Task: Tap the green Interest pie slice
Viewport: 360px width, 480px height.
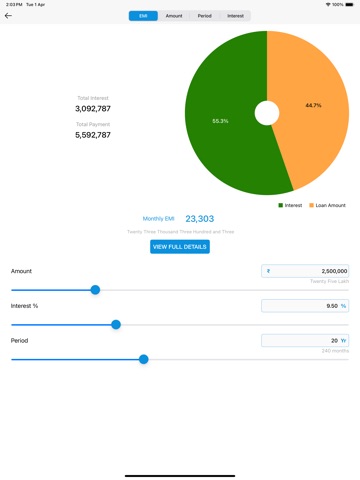Action: [227, 113]
